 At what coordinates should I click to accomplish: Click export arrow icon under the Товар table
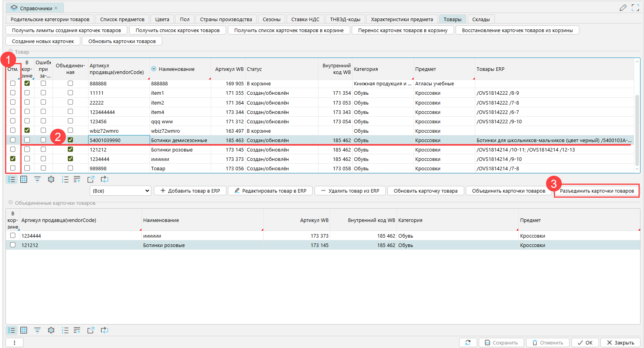coord(91,179)
